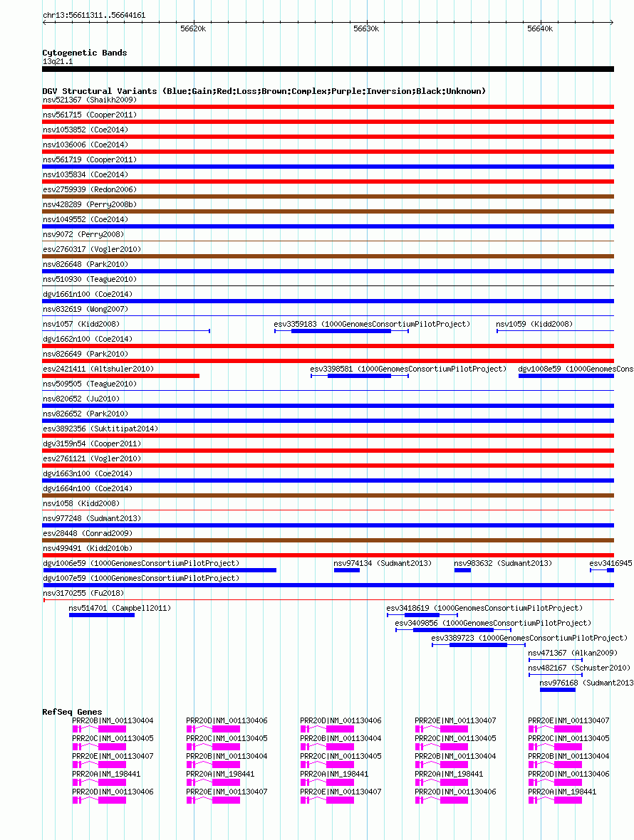Select the Cytogenetic Bands track title

coord(85,53)
